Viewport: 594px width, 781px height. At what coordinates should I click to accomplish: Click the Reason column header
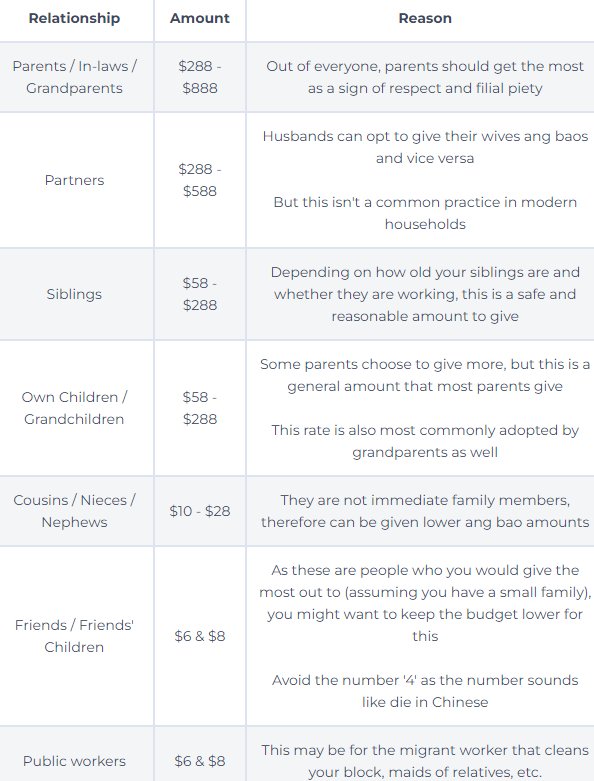tap(425, 18)
